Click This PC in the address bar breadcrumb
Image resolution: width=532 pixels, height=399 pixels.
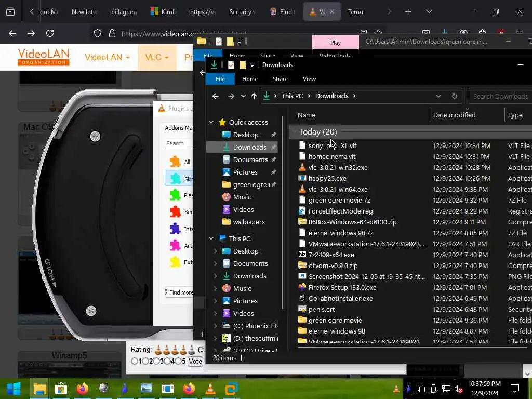pyautogui.click(x=292, y=96)
